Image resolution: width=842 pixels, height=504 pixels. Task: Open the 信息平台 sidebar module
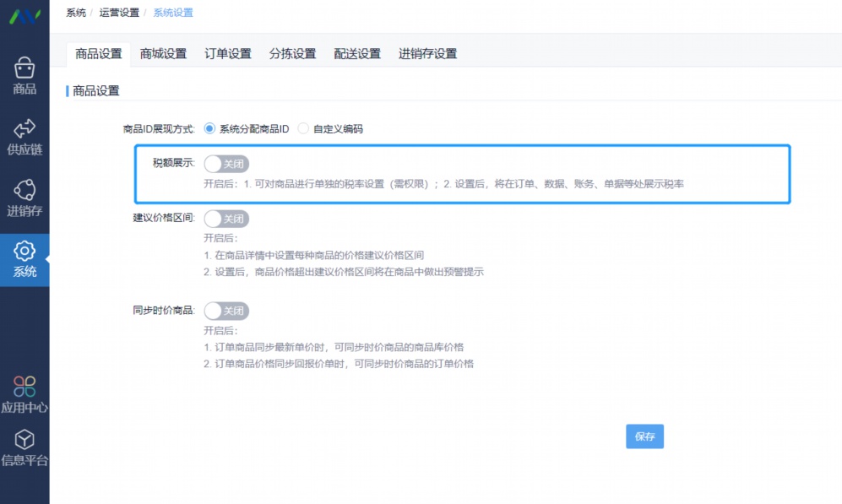point(24,446)
